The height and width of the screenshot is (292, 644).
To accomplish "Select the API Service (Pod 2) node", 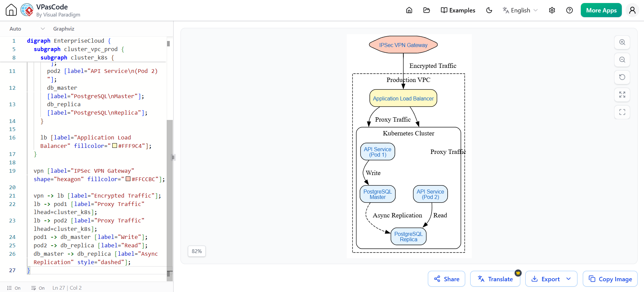I will pos(430,194).
